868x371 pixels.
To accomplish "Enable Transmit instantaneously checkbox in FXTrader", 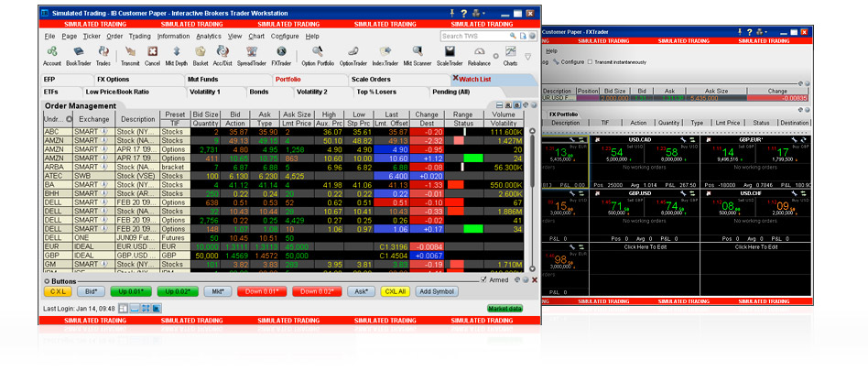I will pos(590,62).
